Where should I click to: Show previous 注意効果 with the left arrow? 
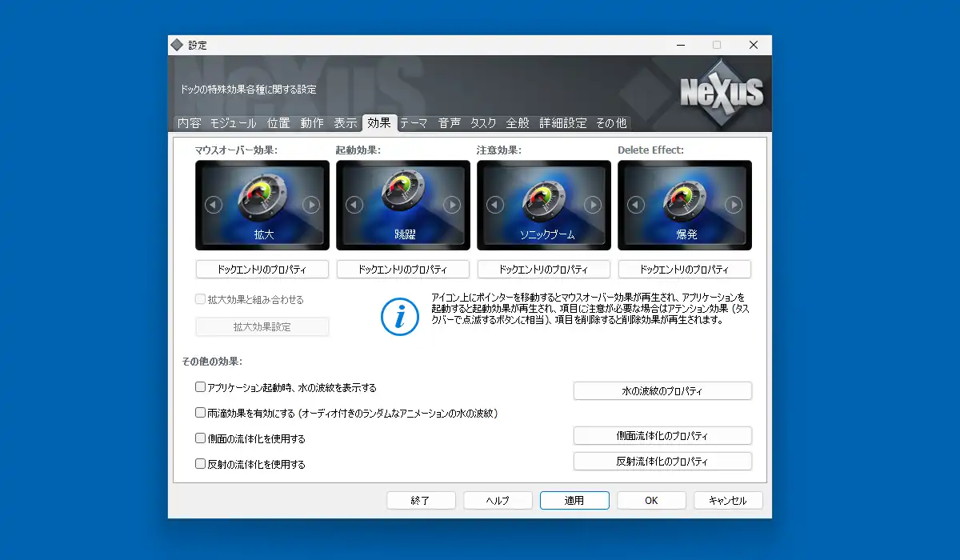494,205
